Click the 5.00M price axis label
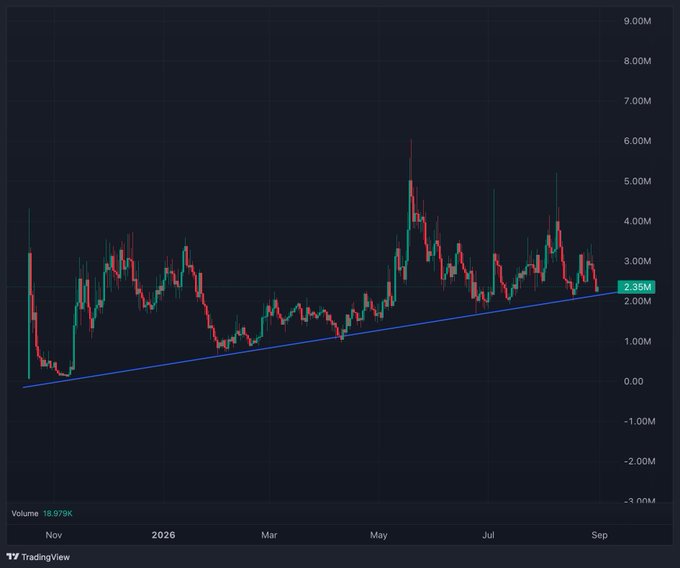Viewport: 680px width, 568px height. (637, 181)
